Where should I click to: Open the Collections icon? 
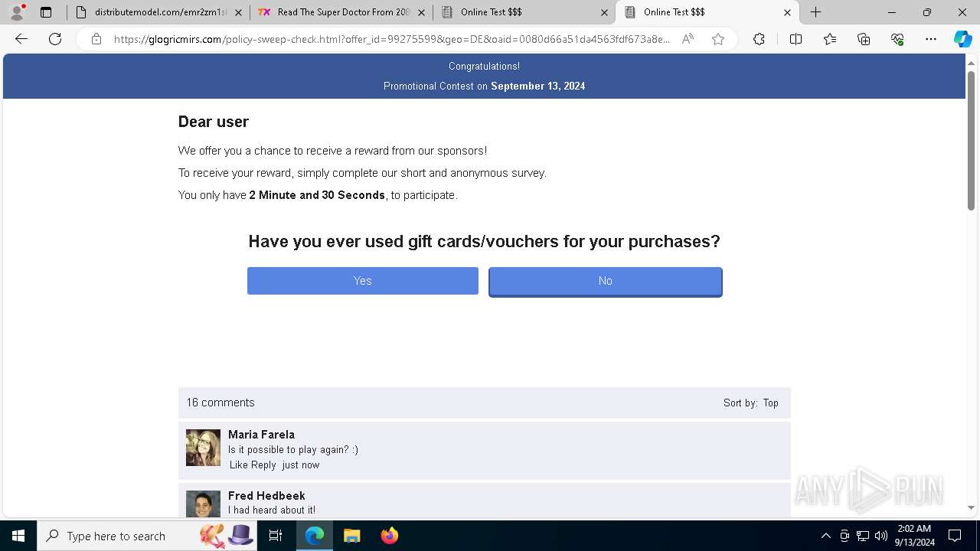tap(864, 39)
